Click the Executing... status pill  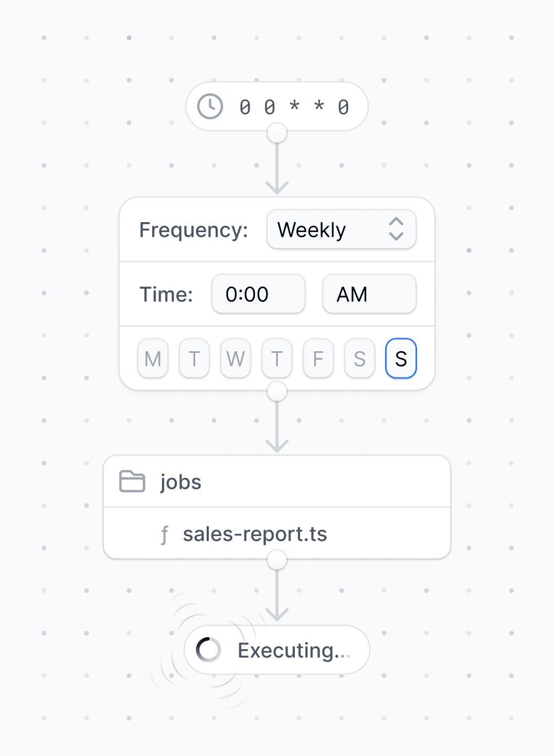point(277,650)
